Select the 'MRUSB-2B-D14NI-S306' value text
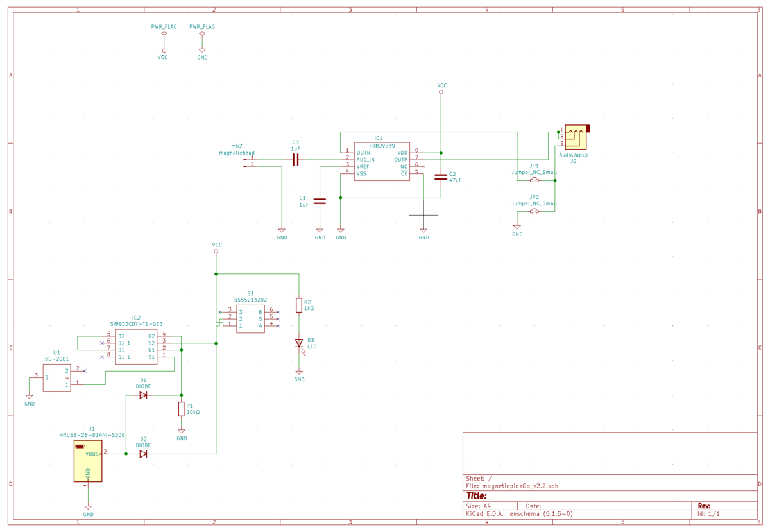 pos(92,435)
